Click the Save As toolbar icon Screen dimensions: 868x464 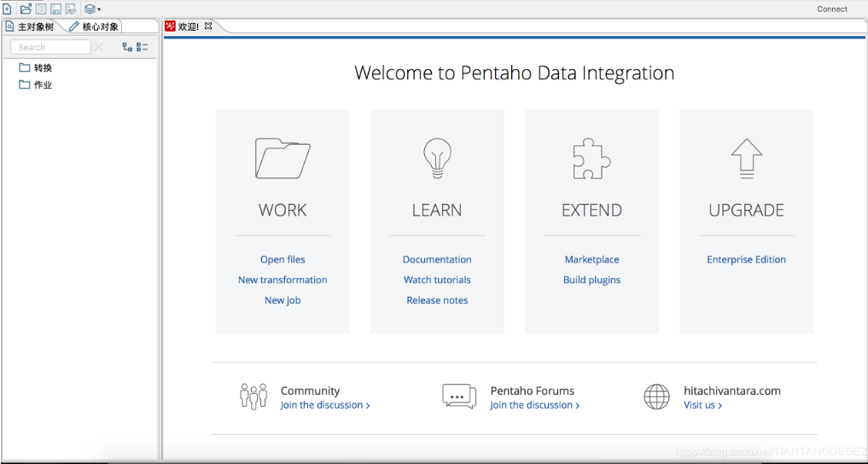[x=71, y=9]
